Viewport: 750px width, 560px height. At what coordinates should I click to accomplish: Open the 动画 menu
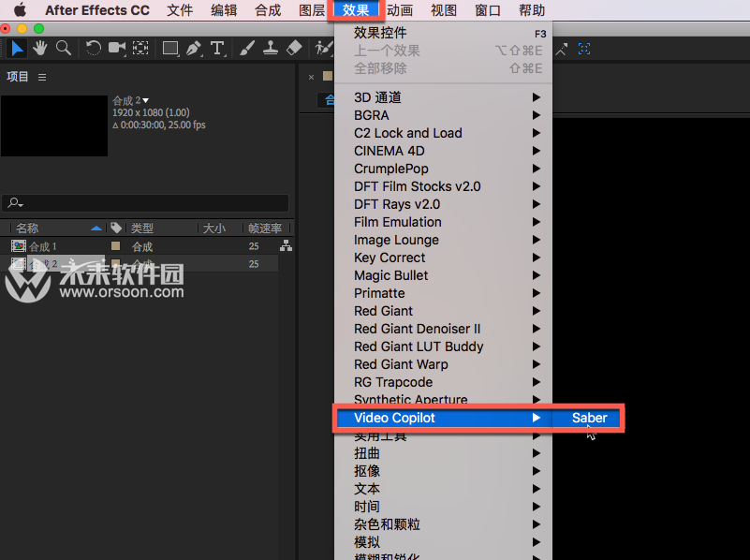click(x=400, y=10)
